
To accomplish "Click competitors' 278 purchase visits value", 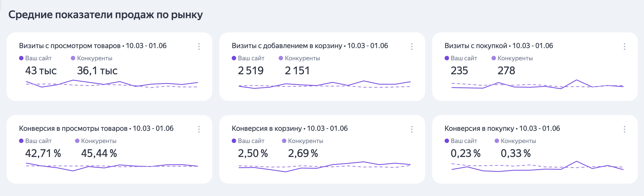I will [x=506, y=71].
